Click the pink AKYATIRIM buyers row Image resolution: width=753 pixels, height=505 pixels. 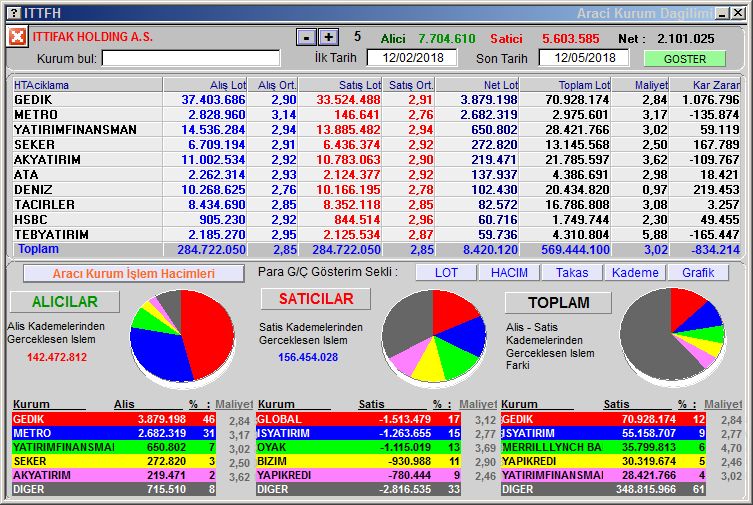point(114,475)
